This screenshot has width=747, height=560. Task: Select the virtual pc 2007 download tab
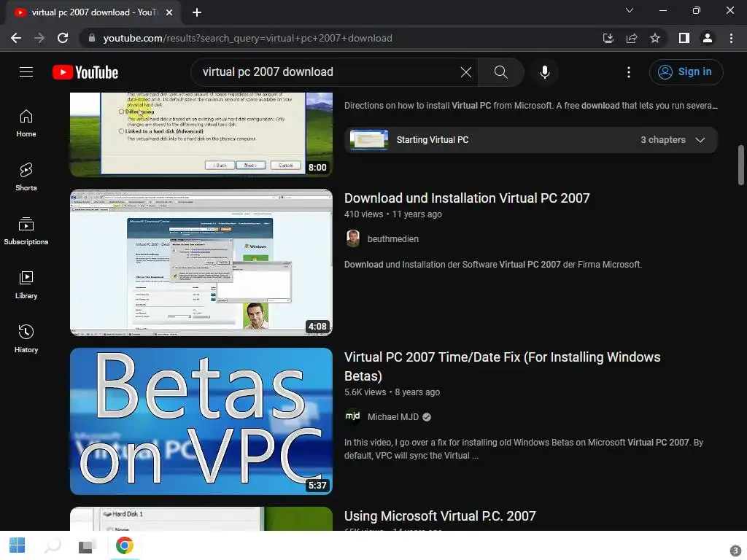94,12
